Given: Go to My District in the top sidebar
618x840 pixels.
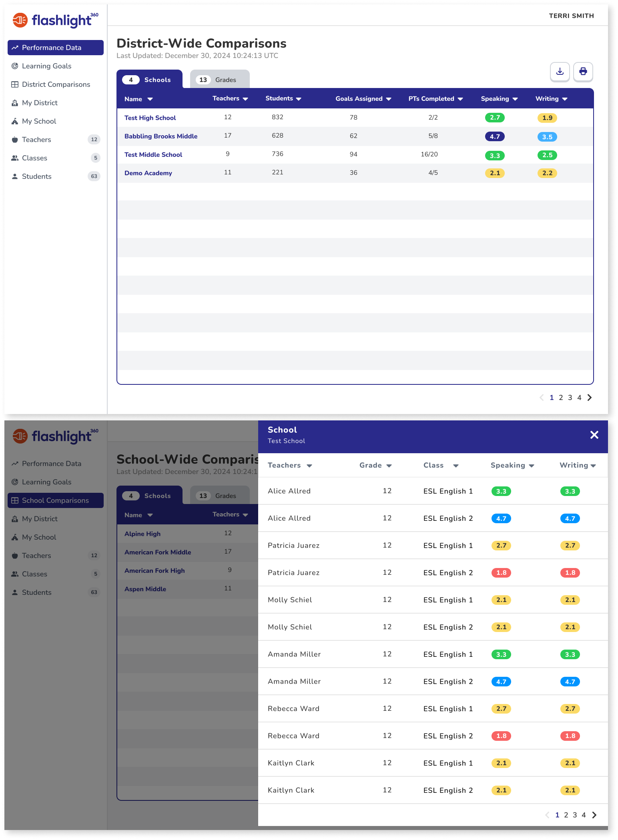Looking at the screenshot, I should click(56, 103).
